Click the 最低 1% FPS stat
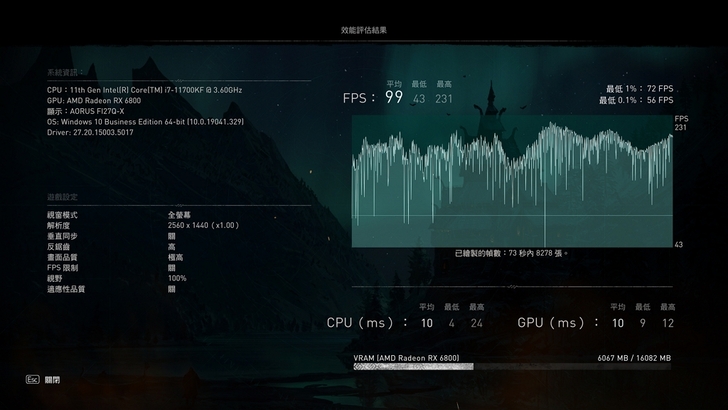The height and width of the screenshot is (410, 728). (x=636, y=89)
